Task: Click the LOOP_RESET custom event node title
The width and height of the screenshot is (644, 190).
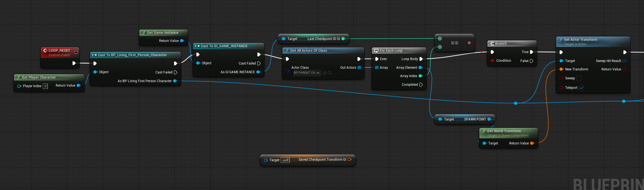Action: [59, 51]
